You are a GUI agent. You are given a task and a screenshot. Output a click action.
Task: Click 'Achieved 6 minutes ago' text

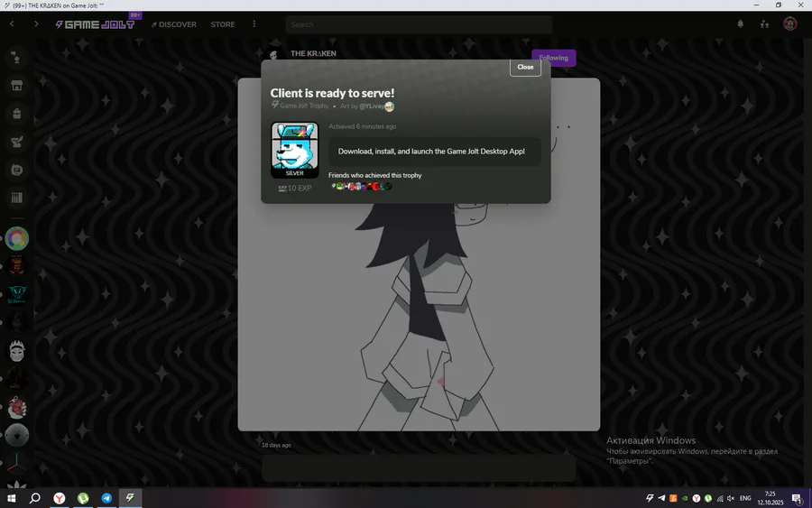click(x=362, y=126)
